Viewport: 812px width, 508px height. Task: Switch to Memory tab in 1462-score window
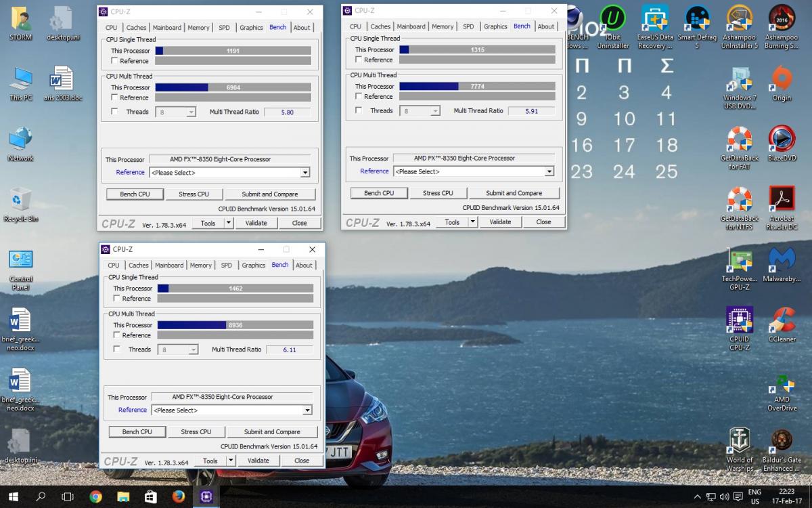tap(201, 266)
